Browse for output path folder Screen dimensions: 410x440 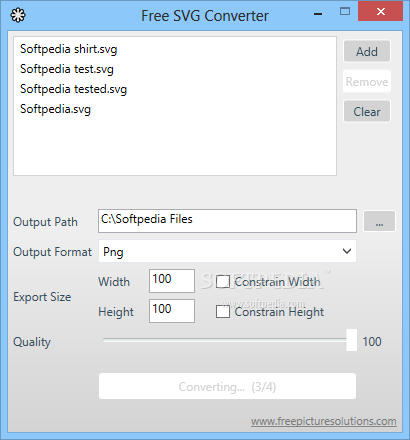379,221
